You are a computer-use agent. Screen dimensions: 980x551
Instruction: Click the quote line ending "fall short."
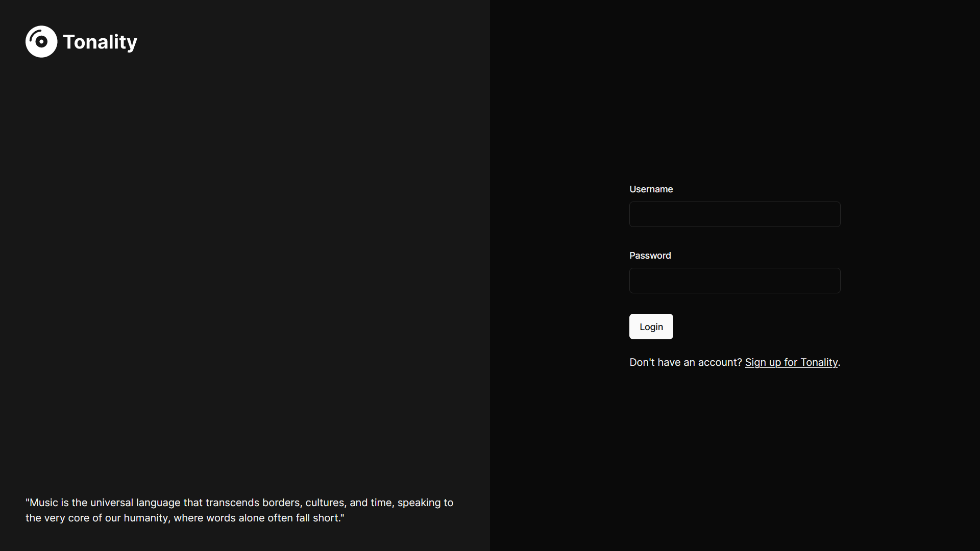[185, 518]
